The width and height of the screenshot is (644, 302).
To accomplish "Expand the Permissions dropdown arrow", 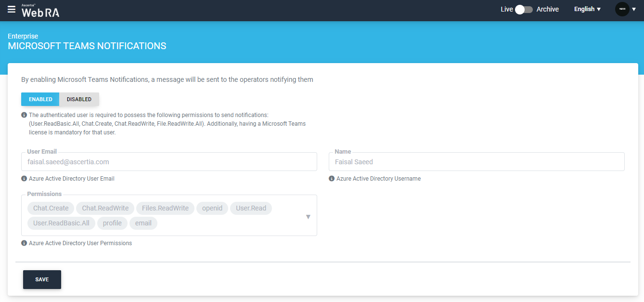I will 308,217.
